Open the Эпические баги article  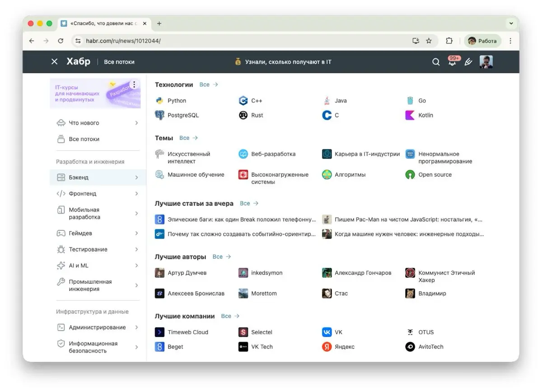235,219
